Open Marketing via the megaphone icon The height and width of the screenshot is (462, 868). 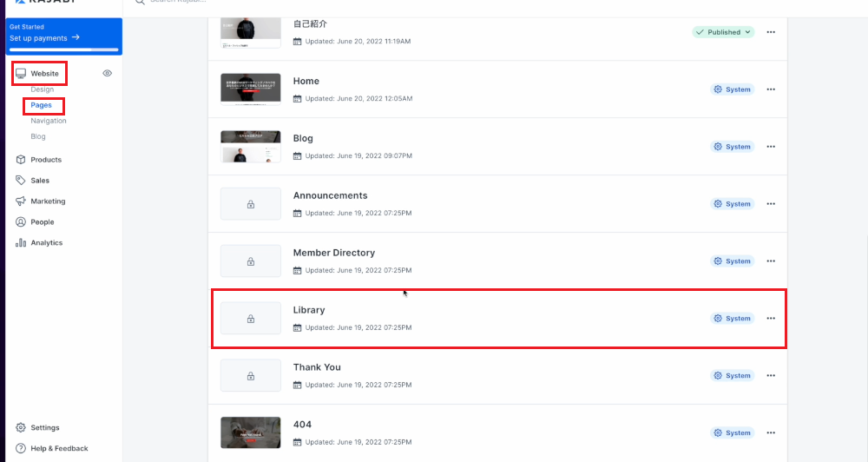coord(21,201)
